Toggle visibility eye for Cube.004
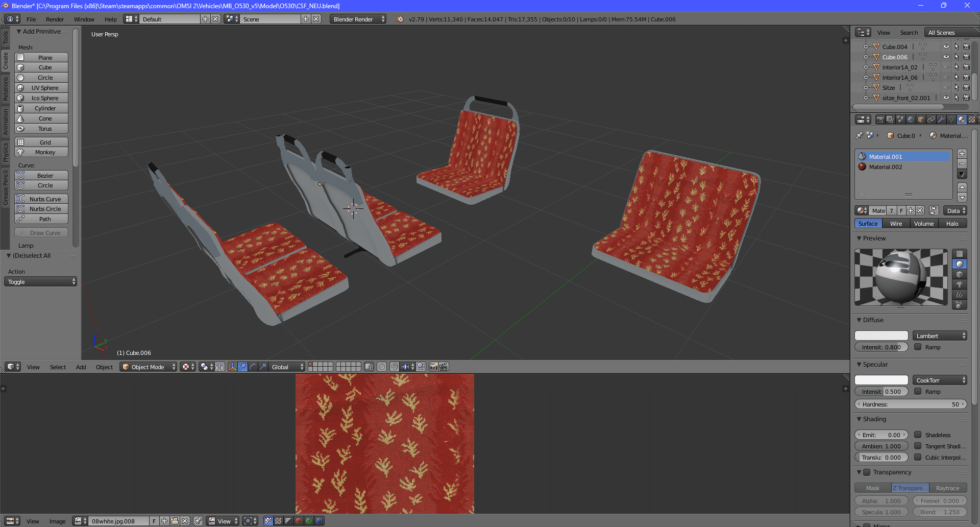Viewport: 980px width, 527px height. [946, 46]
